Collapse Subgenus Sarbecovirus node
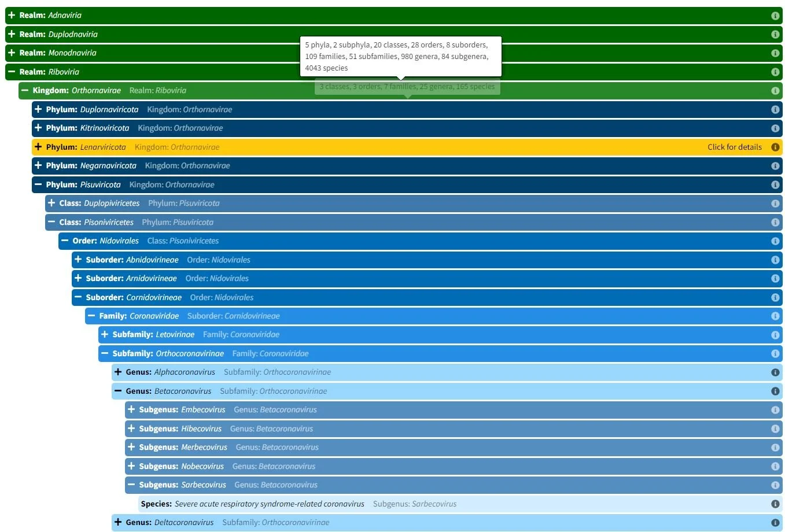Screen dimensions: 785x532 131,485
